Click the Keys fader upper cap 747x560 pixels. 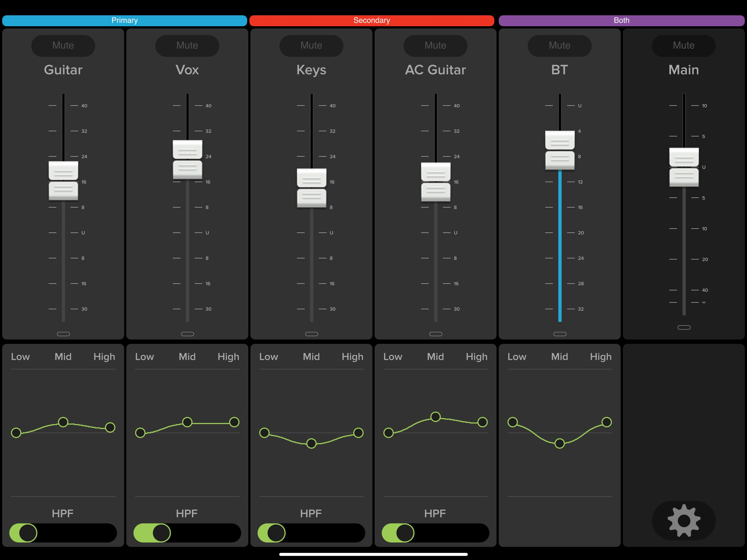click(x=312, y=178)
